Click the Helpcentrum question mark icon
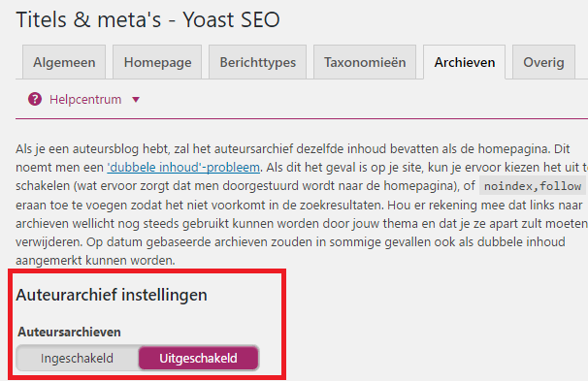 click(35, 100)
